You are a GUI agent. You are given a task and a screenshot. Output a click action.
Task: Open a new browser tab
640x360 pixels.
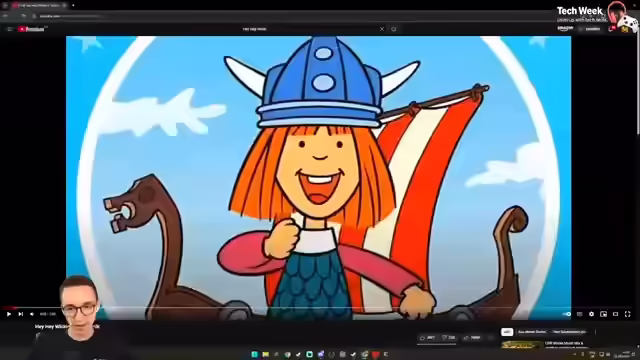(73, 5)
